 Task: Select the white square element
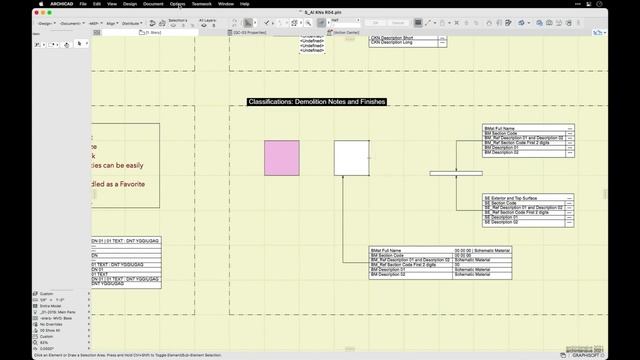tap(351, 158)
